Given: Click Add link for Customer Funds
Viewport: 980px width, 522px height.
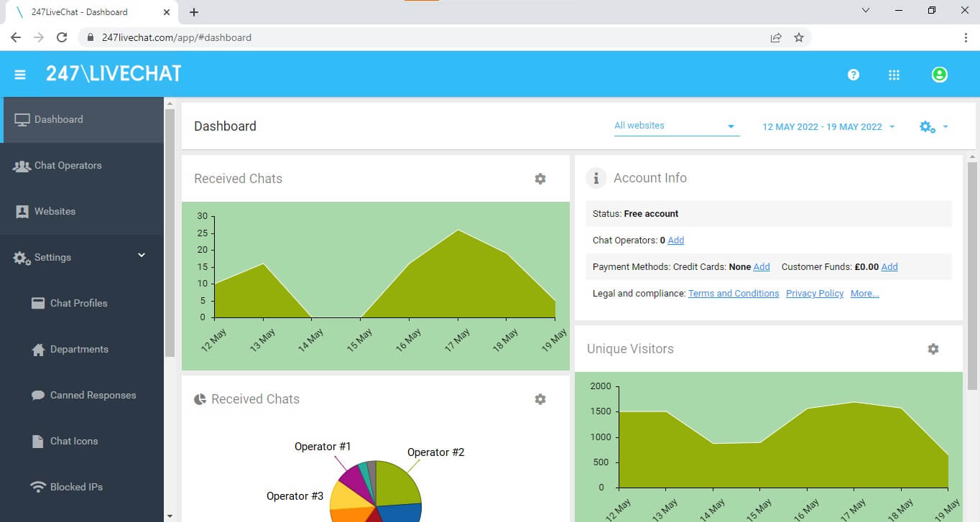Looking at the screenshot, I should click(x=889, y=267).
